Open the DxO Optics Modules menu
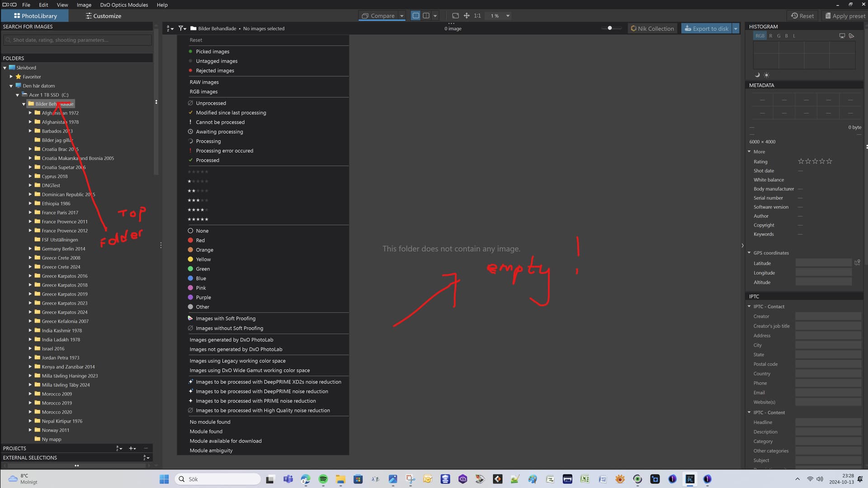The image size is (868, 488). pos(124,5)
